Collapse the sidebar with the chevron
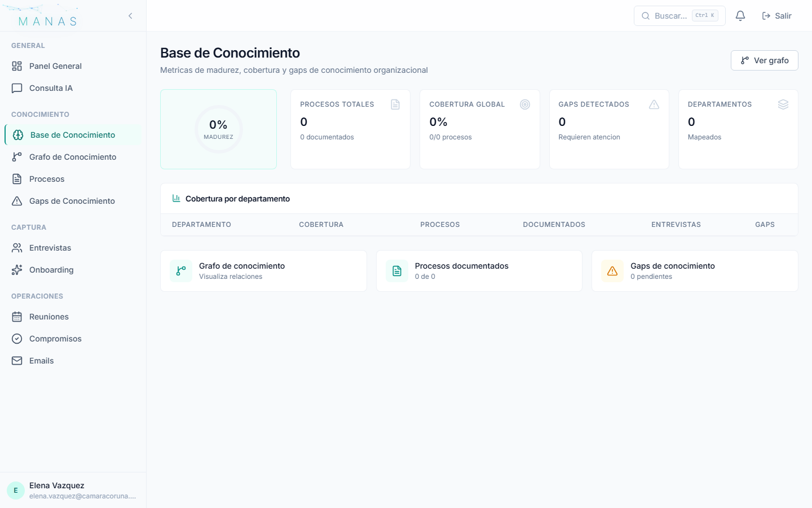812x508 pixels. tap(130, 16)
